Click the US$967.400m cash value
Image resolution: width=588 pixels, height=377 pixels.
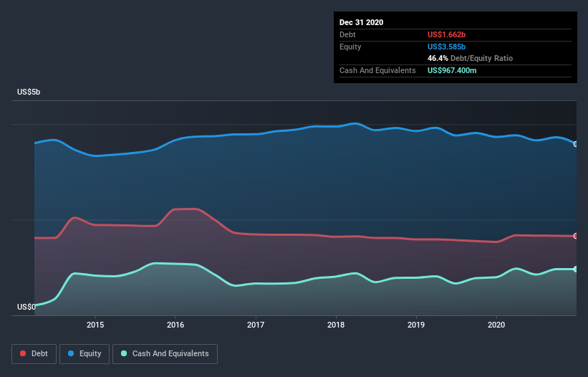pos(452,70)
